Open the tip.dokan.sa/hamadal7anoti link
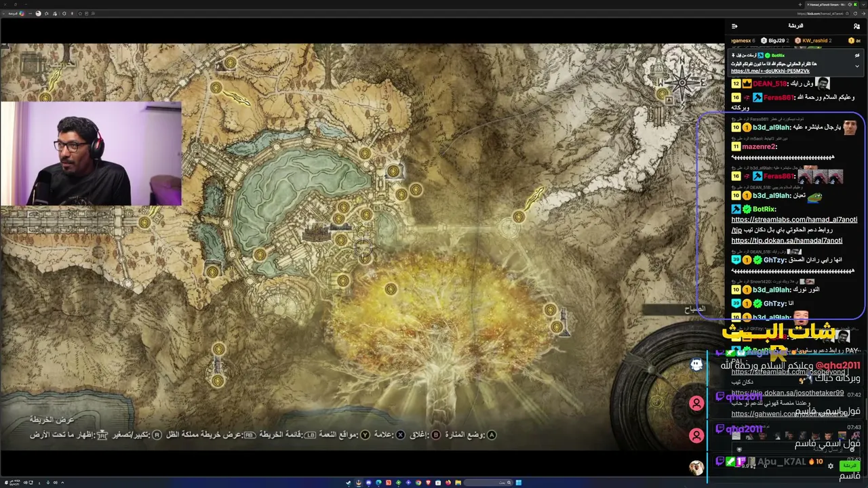Image resolution: width=868 pixels, height=488 pixels. (x=787, y=241)
